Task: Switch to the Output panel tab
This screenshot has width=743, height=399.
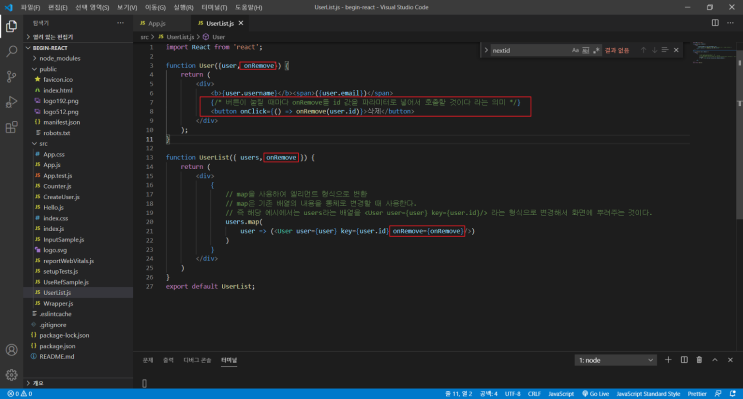Action: click(168, 360)
